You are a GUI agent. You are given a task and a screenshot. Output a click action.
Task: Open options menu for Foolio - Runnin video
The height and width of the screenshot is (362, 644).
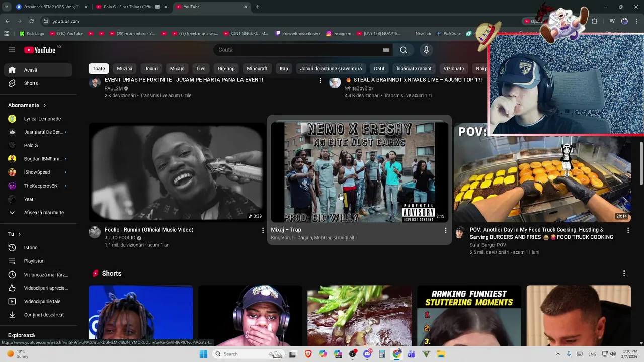click(262, 230)
